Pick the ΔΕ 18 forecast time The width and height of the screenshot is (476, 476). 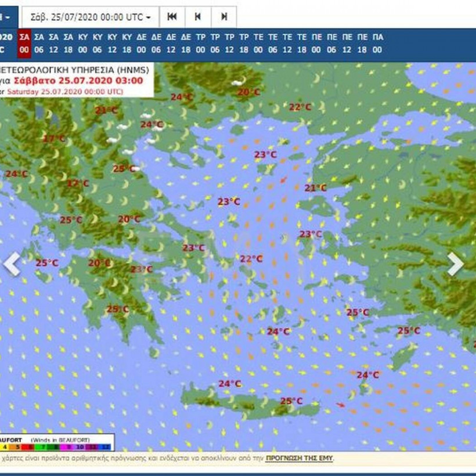point(186,44)
